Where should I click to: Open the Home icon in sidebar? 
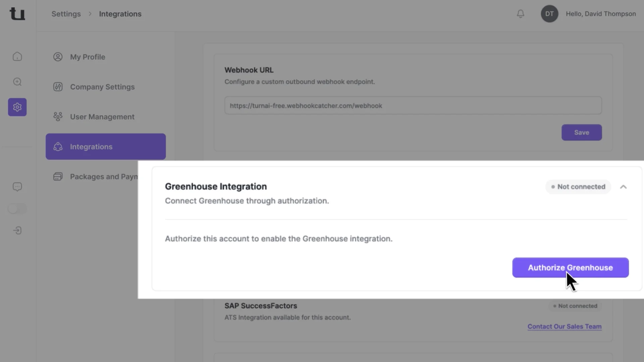click(17, 56)
